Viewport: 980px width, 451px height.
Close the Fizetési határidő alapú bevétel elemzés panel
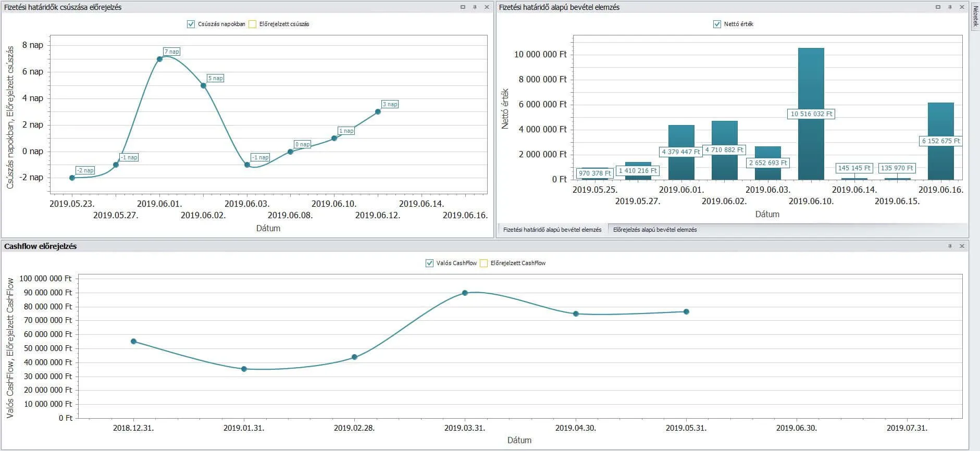pos(962,7)
